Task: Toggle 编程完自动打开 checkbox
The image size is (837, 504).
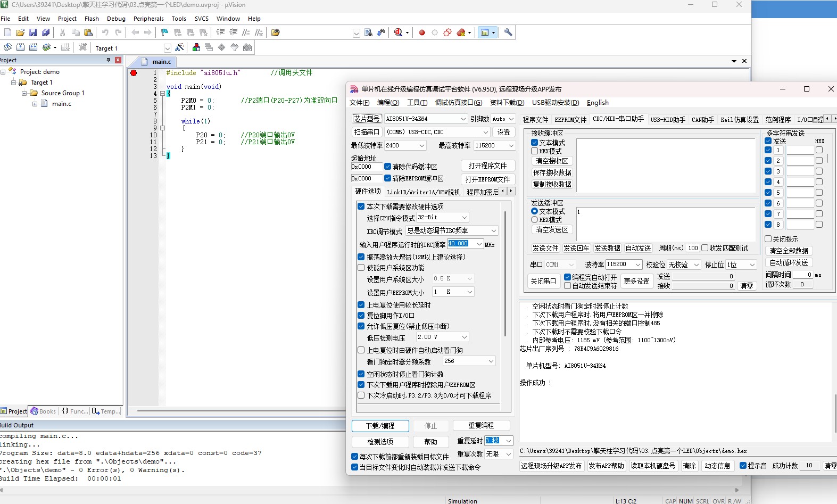Action: point(567,277)
